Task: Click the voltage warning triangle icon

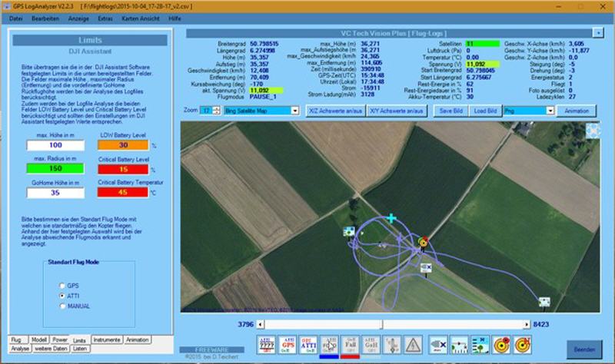Action: point(413,346)
